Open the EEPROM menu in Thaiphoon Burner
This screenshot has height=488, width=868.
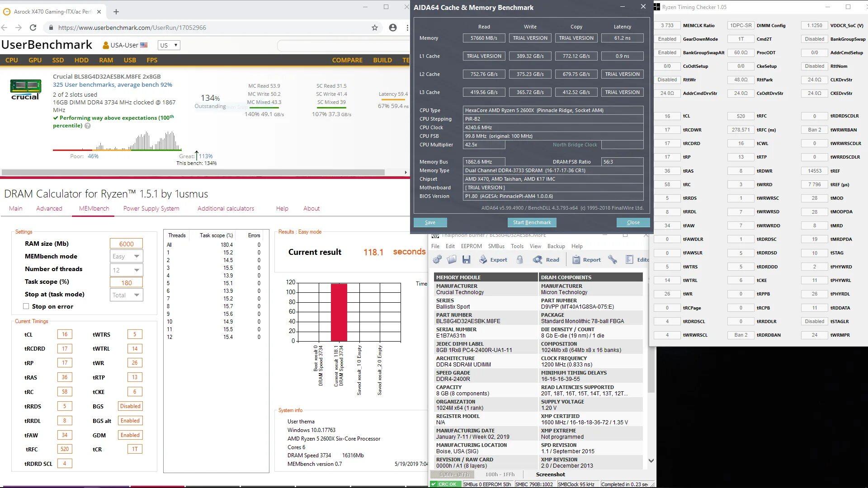point(471,246)
